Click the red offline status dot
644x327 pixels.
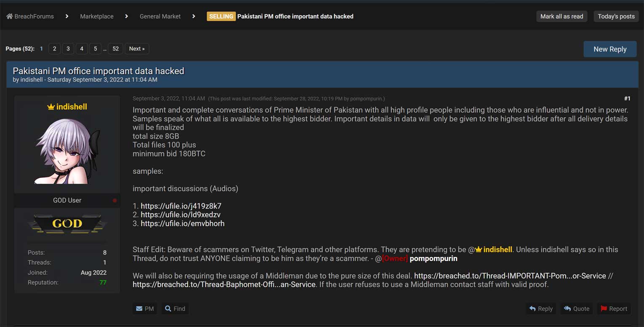[x=114, y=201]
